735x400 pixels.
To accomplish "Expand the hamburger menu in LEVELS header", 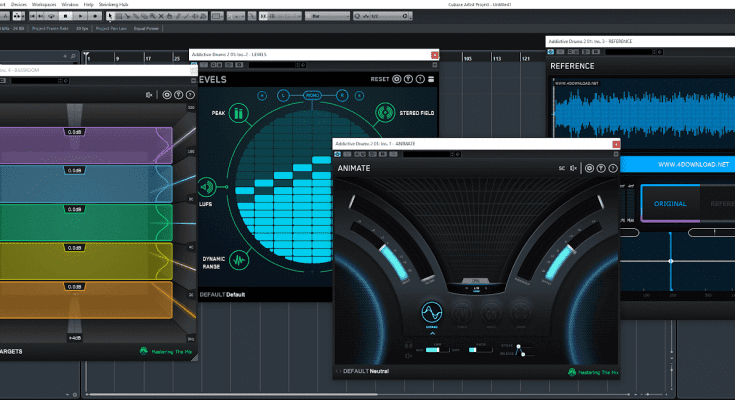I will point(432,79).
